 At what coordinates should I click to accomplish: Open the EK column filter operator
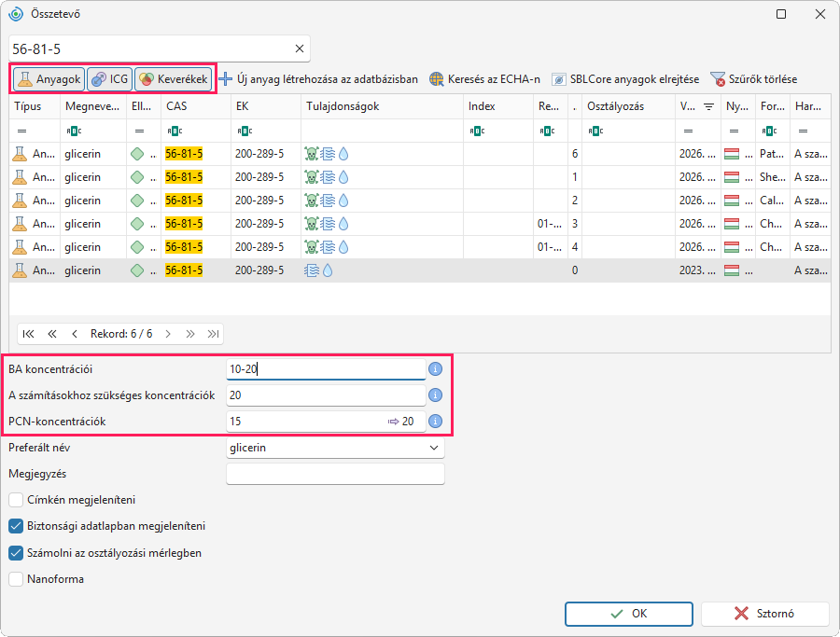coord(245,131)
